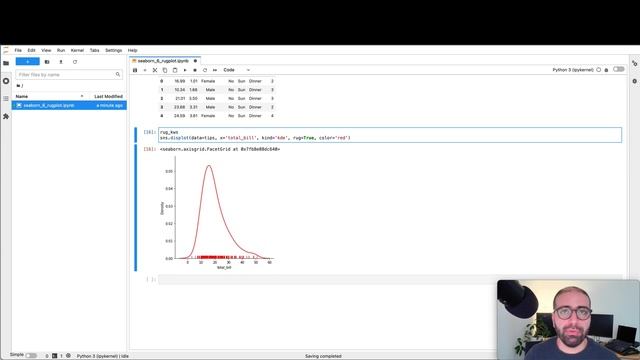640x360 pixels.
Task: Open the Run menu
Action: (x=61, y=50)
